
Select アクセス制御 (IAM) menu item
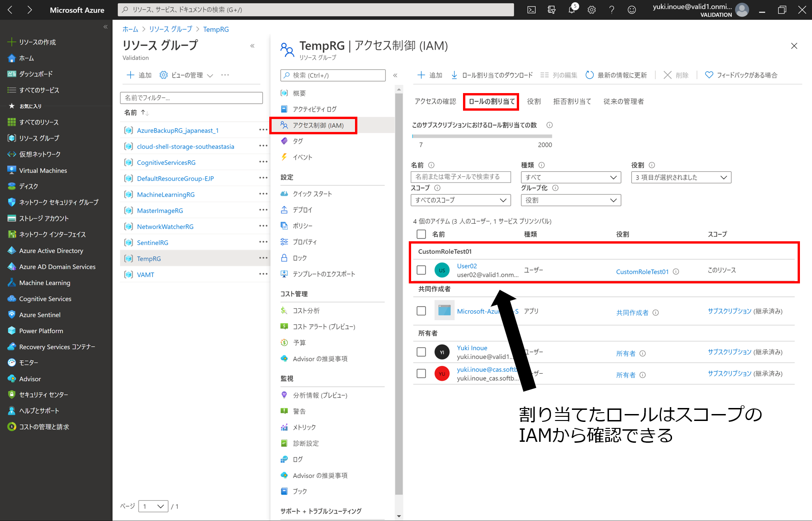click(332, 126)
